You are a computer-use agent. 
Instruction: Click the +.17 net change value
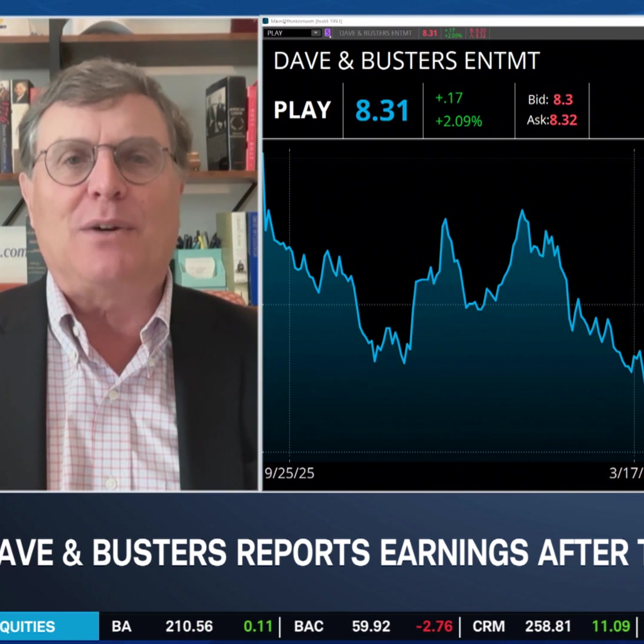[449, 98]
